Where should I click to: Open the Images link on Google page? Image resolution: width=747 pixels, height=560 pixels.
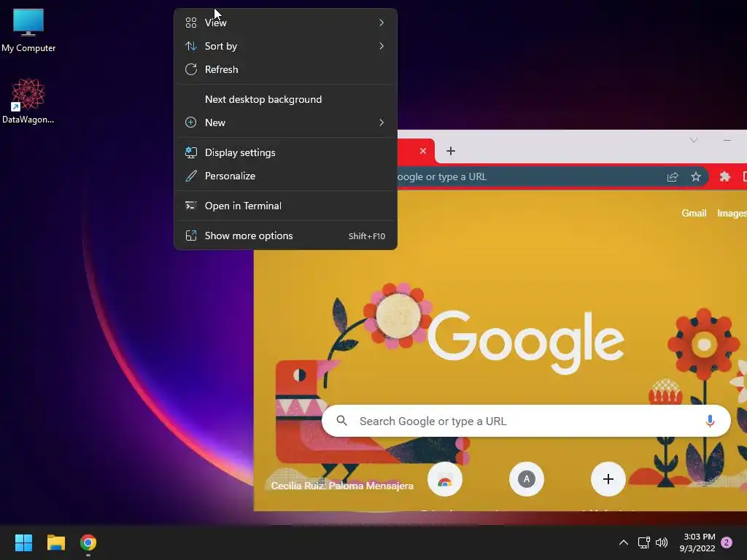pyautogui.click(x=732, y=214)
